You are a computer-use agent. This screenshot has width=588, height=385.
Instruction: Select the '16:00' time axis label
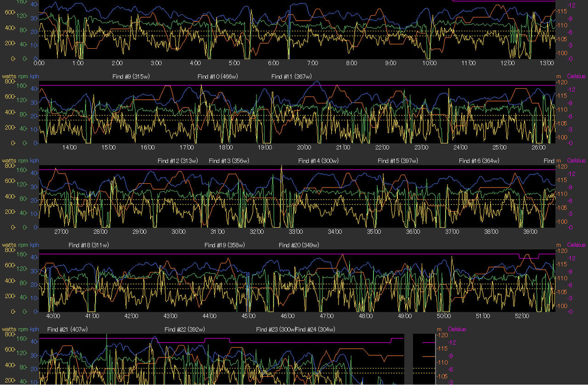click(147, 147)
